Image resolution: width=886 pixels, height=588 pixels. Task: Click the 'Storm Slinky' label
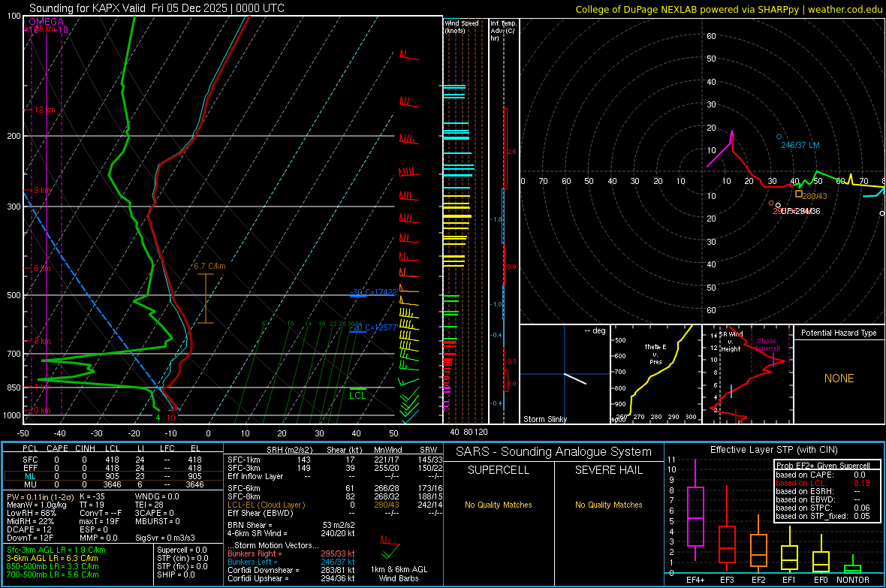coord(544,419)
